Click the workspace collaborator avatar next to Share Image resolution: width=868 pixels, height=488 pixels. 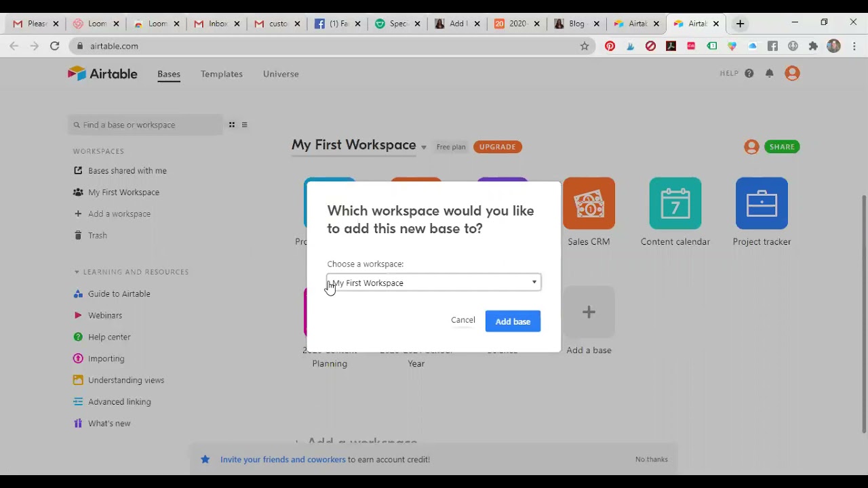point(751,146)
